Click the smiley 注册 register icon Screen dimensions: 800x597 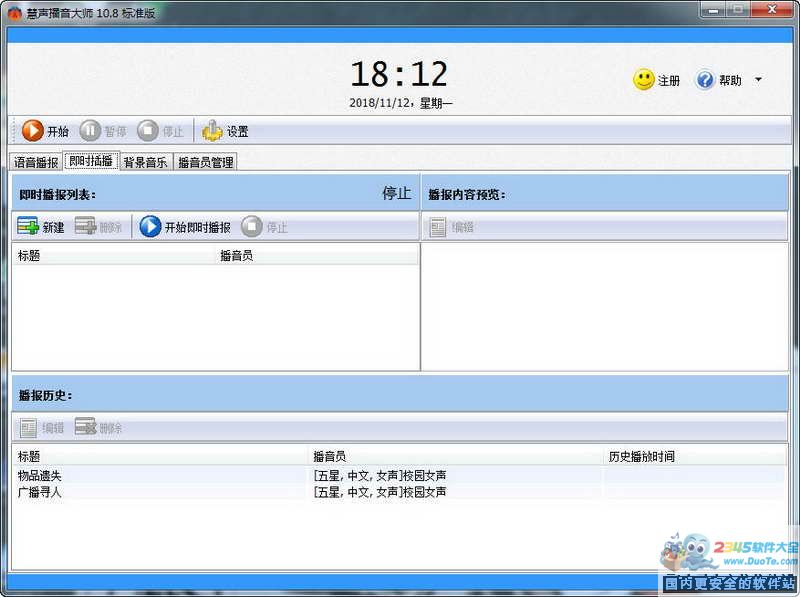pyautogui.click(x=643, y=80)
